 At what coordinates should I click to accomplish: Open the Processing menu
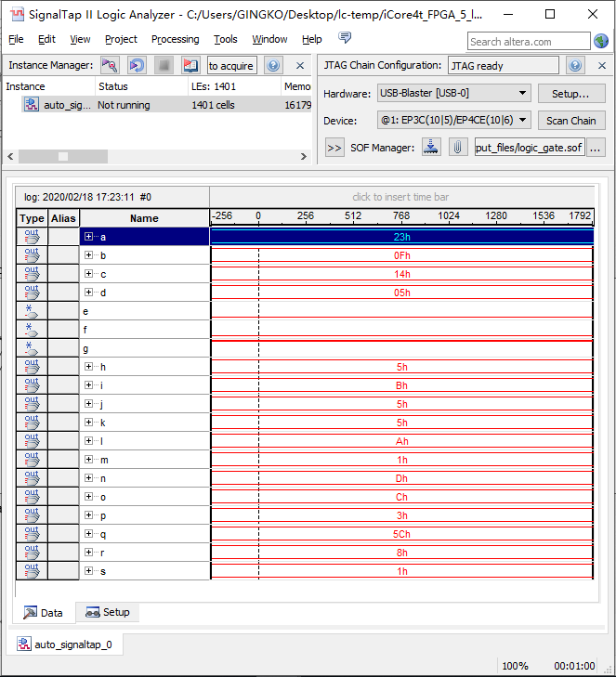point(175,39)
